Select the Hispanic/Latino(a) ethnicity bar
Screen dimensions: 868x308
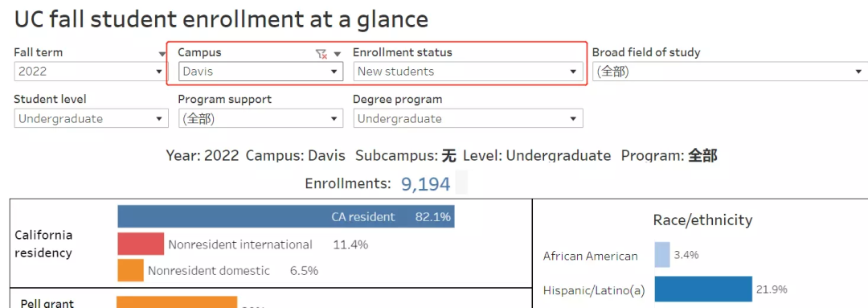coord(703,289)
